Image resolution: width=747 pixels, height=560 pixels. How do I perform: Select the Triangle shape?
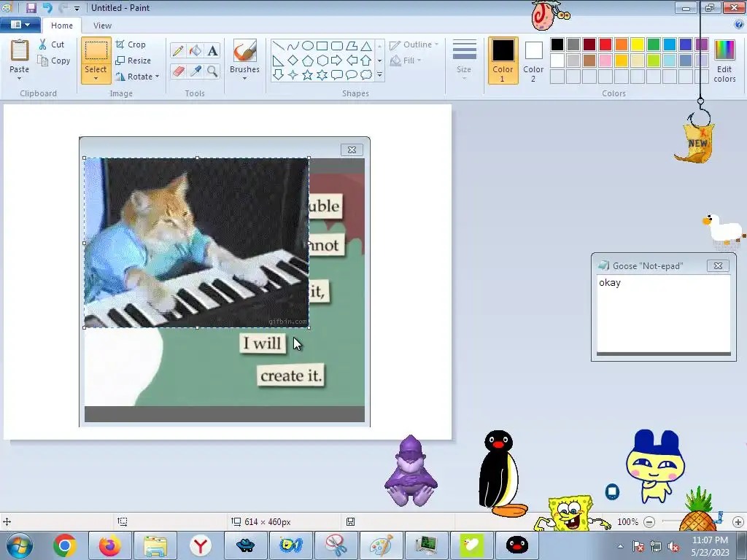pyautogui.click(x=366, y=46)
